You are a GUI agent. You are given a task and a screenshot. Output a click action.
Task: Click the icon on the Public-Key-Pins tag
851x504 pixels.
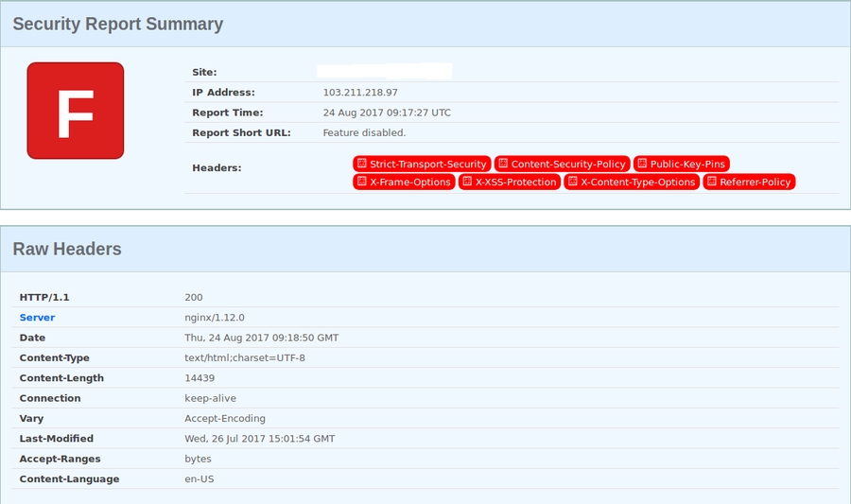coord(642,164)
